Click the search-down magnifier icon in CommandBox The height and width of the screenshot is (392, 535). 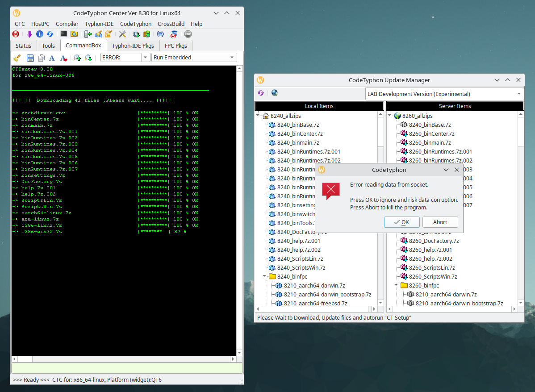[88, 58]
